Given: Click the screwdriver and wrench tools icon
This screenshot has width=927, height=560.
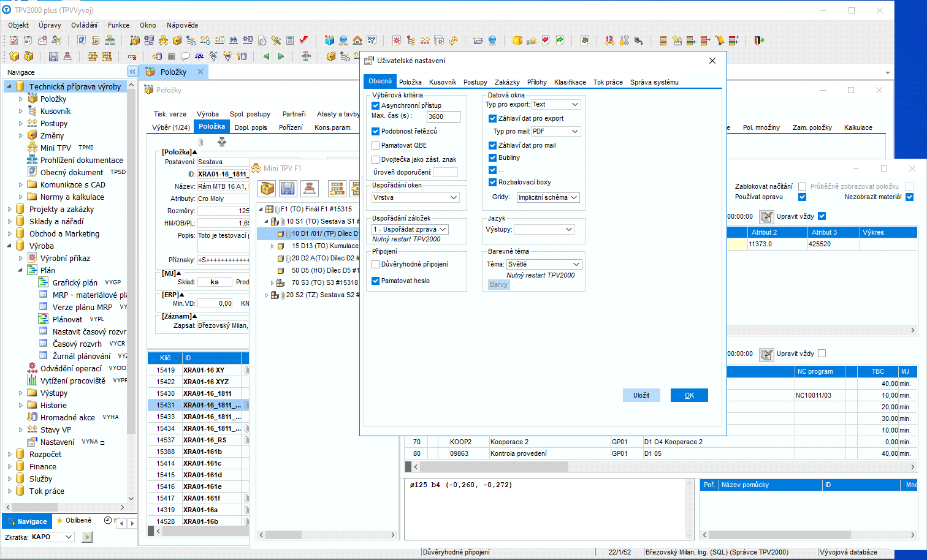Looking at the screenshot, I should tap(624, 40).
